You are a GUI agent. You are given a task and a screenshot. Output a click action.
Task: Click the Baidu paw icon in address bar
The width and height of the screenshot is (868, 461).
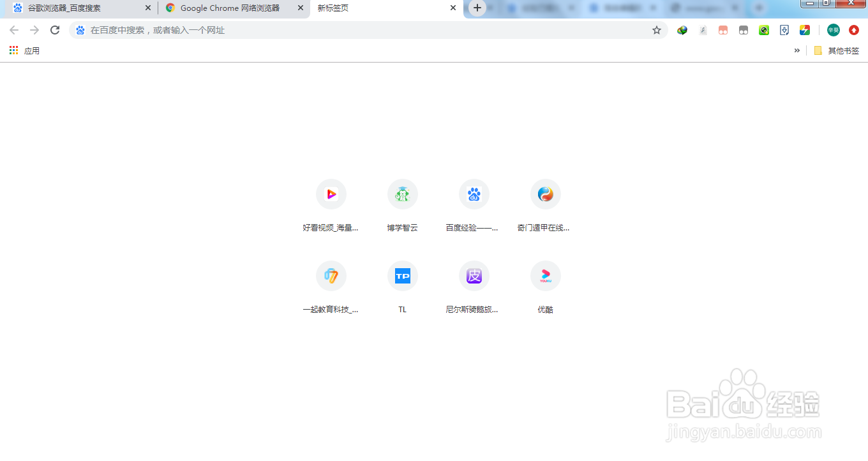[80, 30]
